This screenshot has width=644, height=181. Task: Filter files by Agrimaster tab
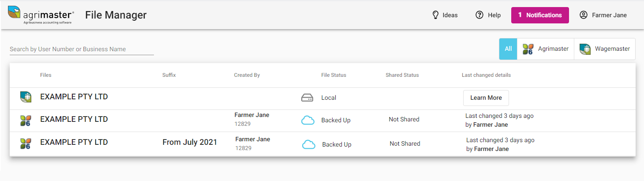[x=546, y=49]
